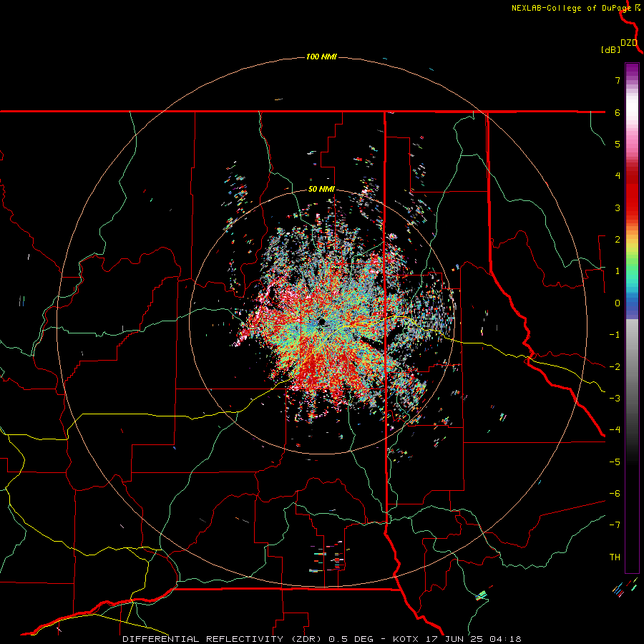Click the DZD legend title
The height and width of the screenshot is (644, 644).
pyautogui.click(x=629, y=43)
